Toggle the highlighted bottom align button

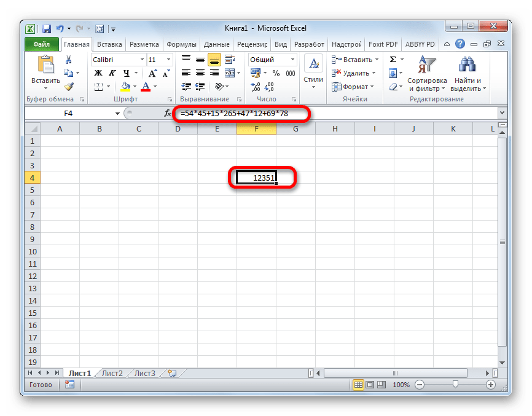point(214,60)
